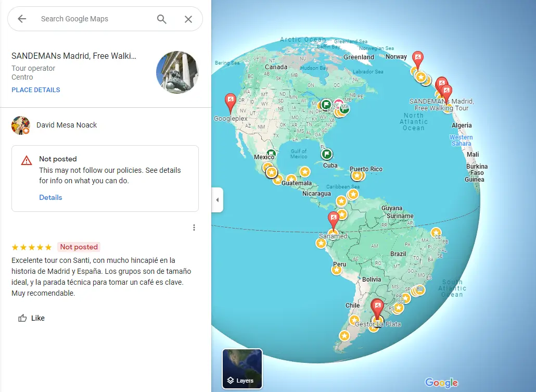The height and width of the screenshot is (392, 536).
Task: Open the Layers map type switcher
Action: click(243, 369)
